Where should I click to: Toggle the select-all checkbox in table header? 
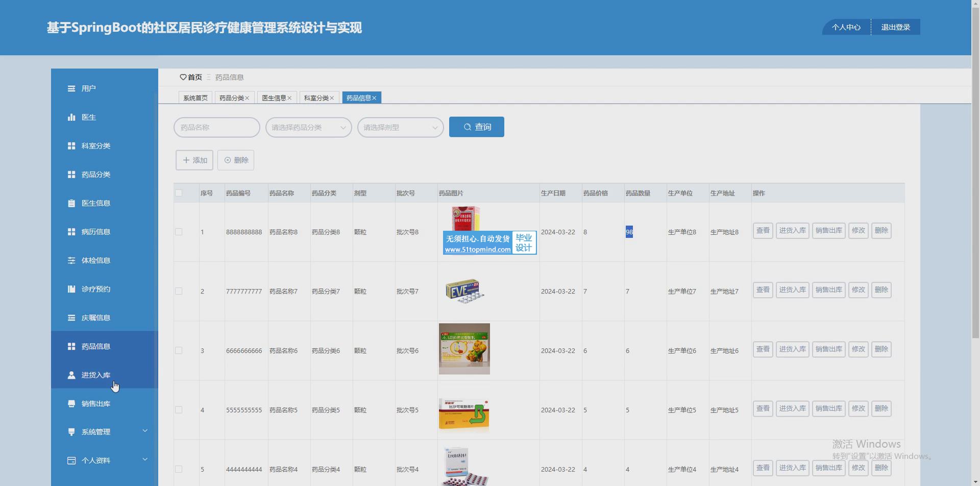click(179, 193)
